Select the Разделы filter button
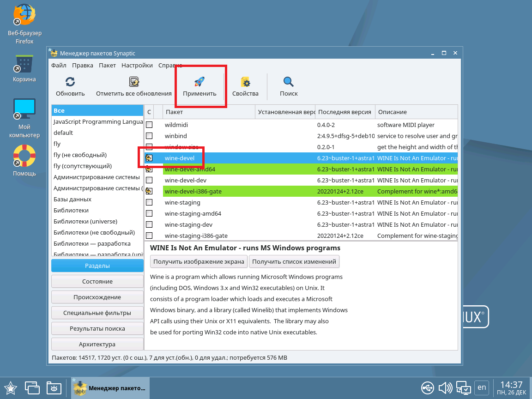Viewport: 532px width, 399px height. [x=97, y=266]
